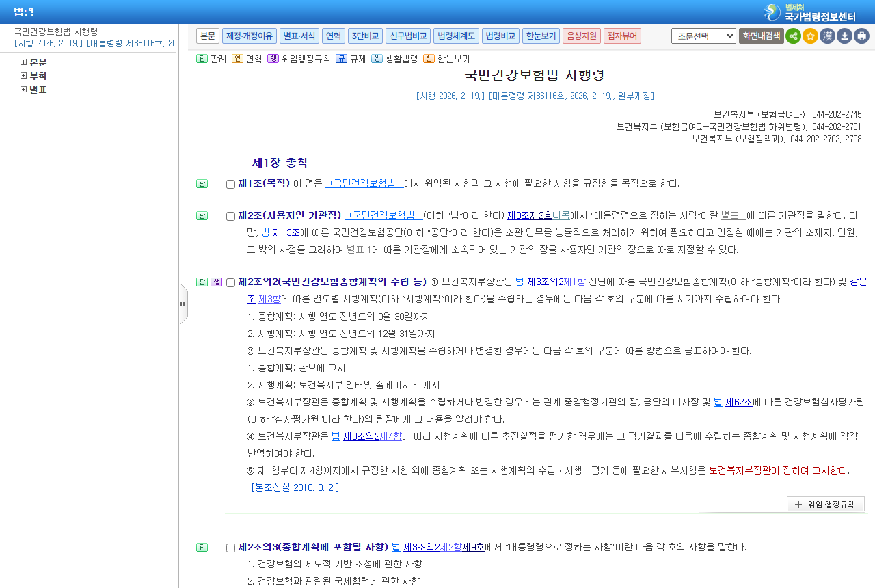875x588 pixels.
Task: Click the 국민건강보험법 시행령 sidebar title
Action: tap(56, 31)
